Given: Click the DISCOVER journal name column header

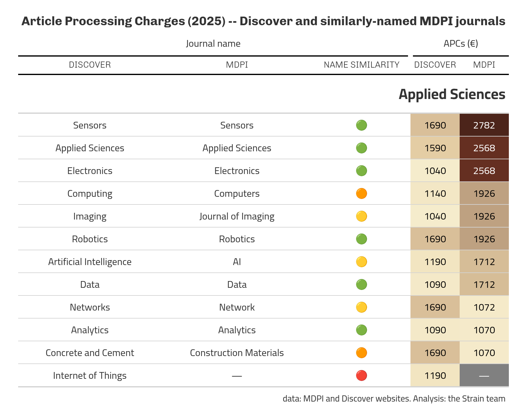Looking at the screenshot, I should coord(90,65).
